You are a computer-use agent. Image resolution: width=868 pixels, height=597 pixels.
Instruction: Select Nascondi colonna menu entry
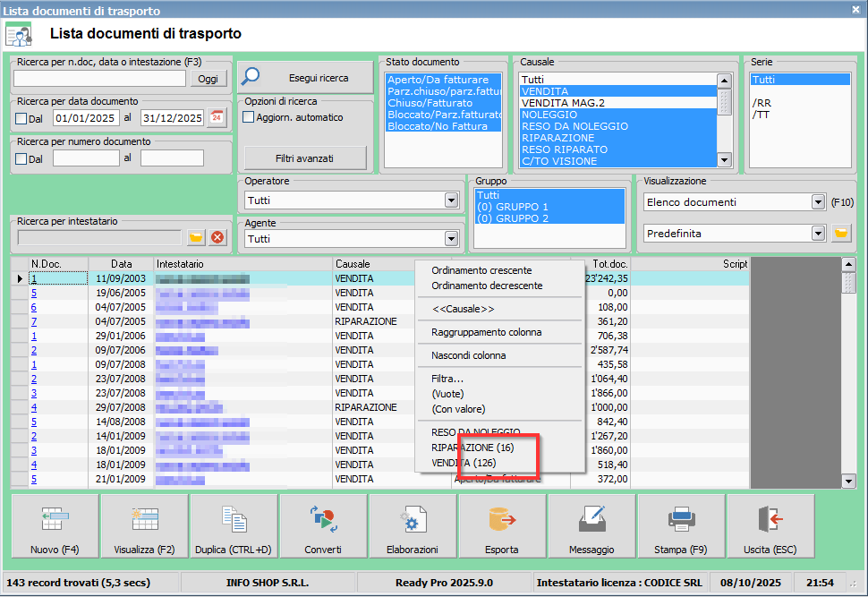[x=468, y=355]
